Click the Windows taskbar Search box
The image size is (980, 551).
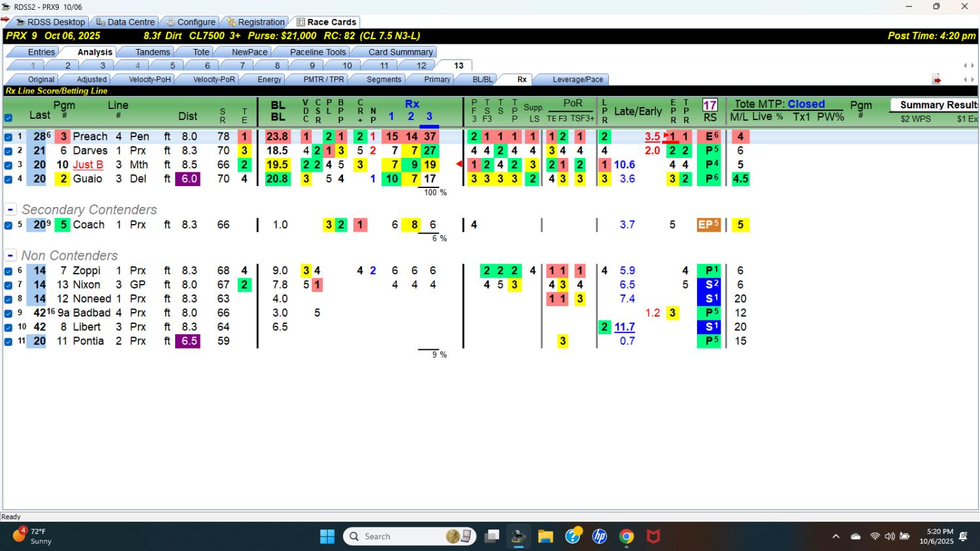[x=410, y=537]
